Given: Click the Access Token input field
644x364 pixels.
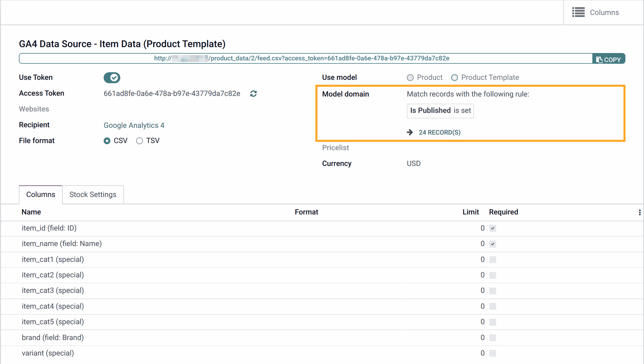Looking at the screenshot, I should point(172,93).
